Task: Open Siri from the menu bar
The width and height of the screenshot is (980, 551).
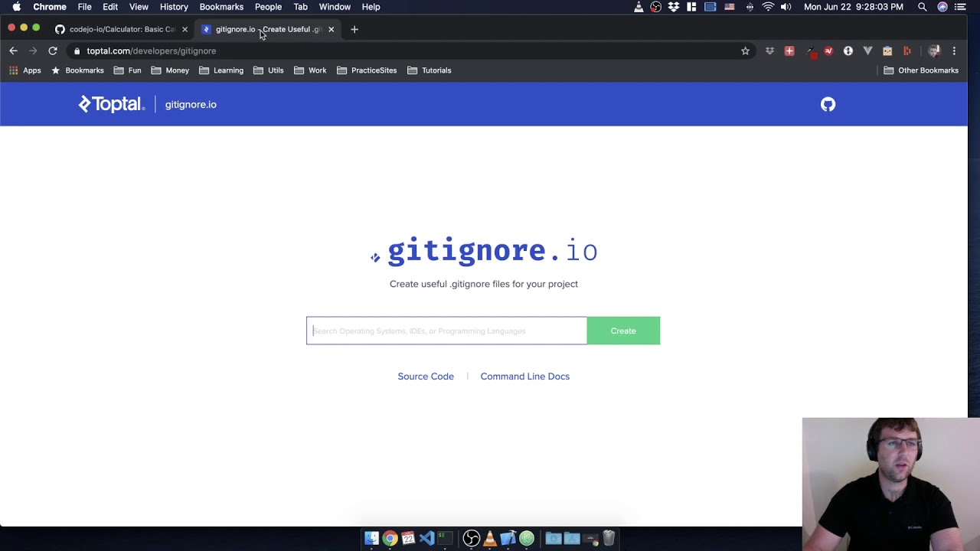Action: [942, 7]
